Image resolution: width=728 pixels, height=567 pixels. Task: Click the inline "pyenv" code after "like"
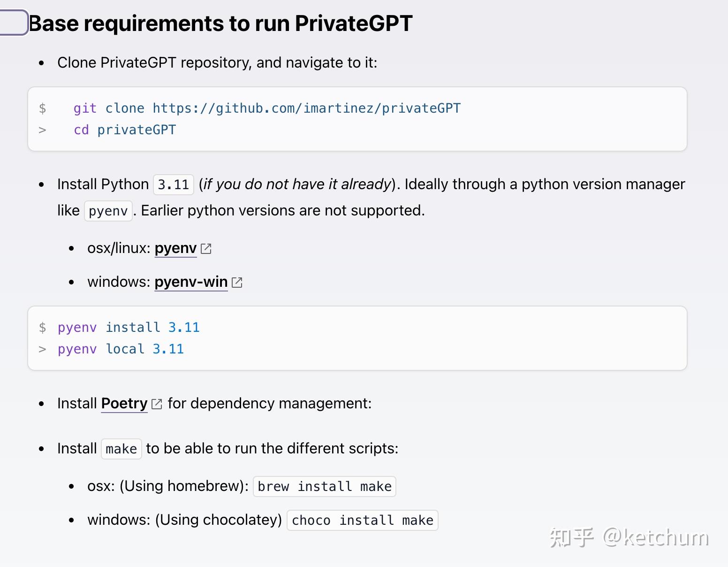[108, 211]
